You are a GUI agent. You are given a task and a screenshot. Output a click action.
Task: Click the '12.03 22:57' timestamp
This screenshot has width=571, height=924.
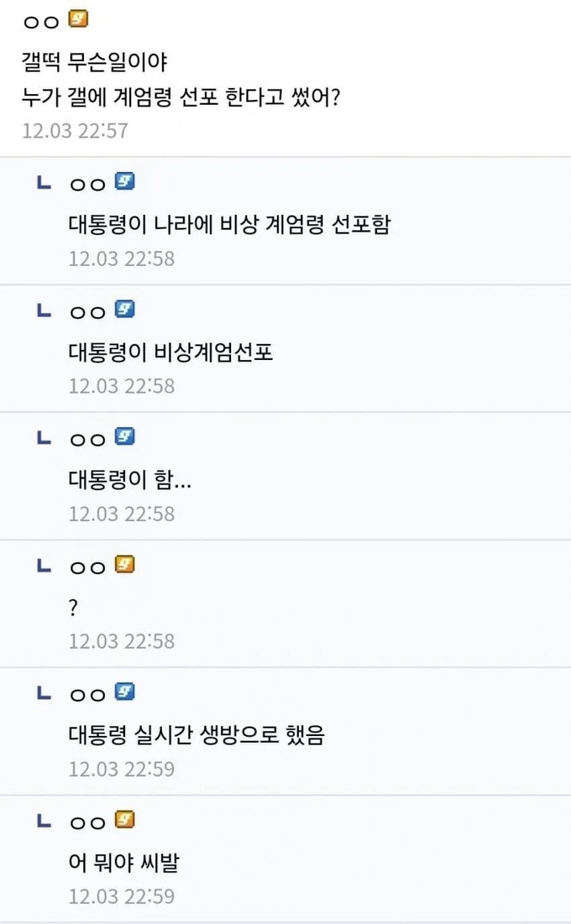75,130
